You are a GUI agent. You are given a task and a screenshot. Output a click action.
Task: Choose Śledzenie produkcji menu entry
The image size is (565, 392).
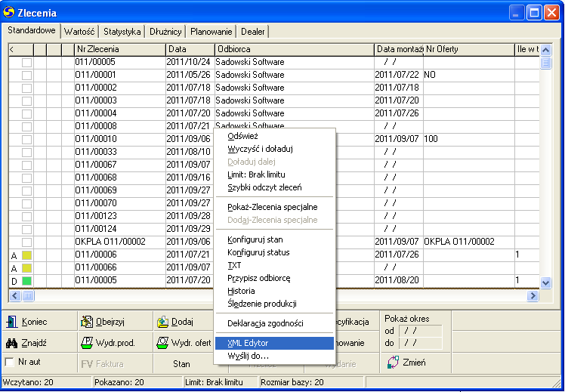pos(274,304)
